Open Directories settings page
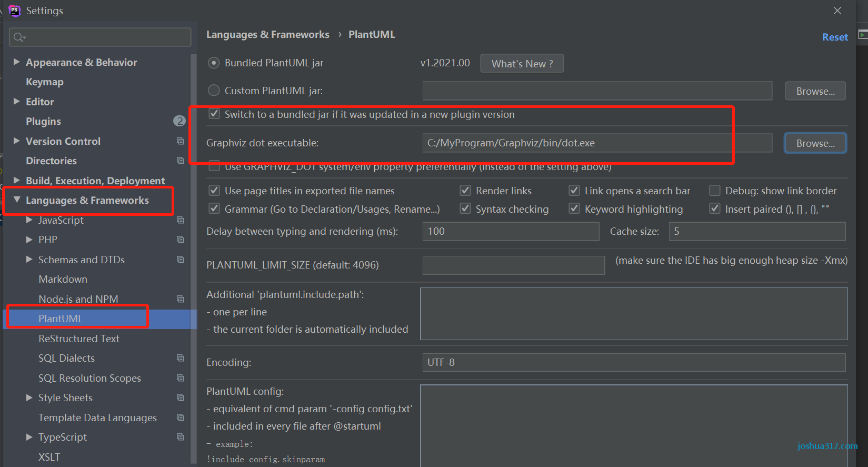 (51, 161)
